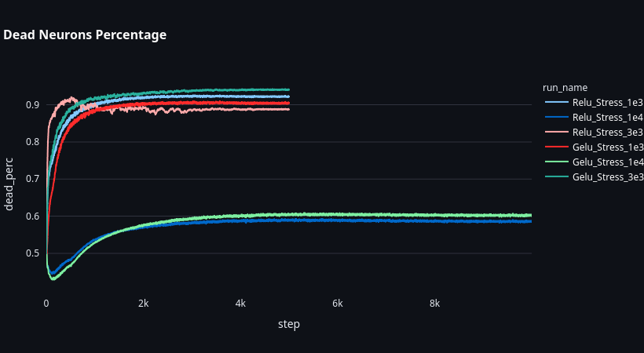Click the Gelu_Stress_1e3 legend label
Screen dimensions: 644x353
pyautogui.click(x=608, y=147)
